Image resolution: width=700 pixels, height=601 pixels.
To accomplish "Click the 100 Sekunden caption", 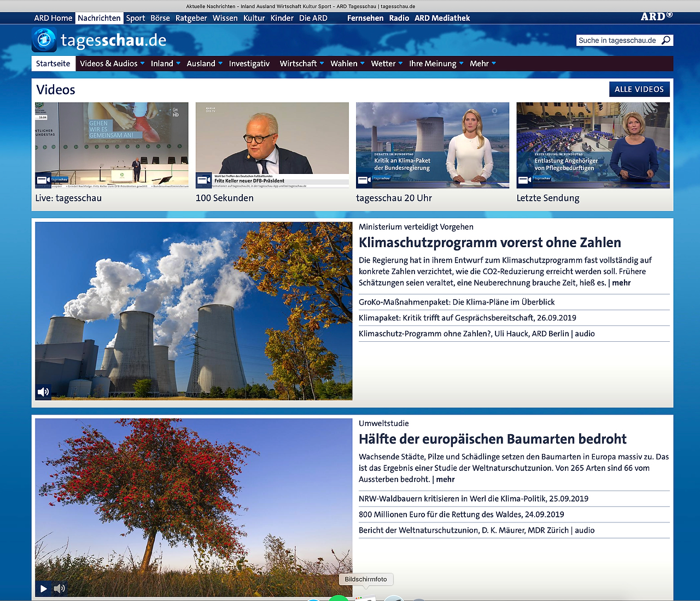I will pyautogui.click(x=225, y=198).
